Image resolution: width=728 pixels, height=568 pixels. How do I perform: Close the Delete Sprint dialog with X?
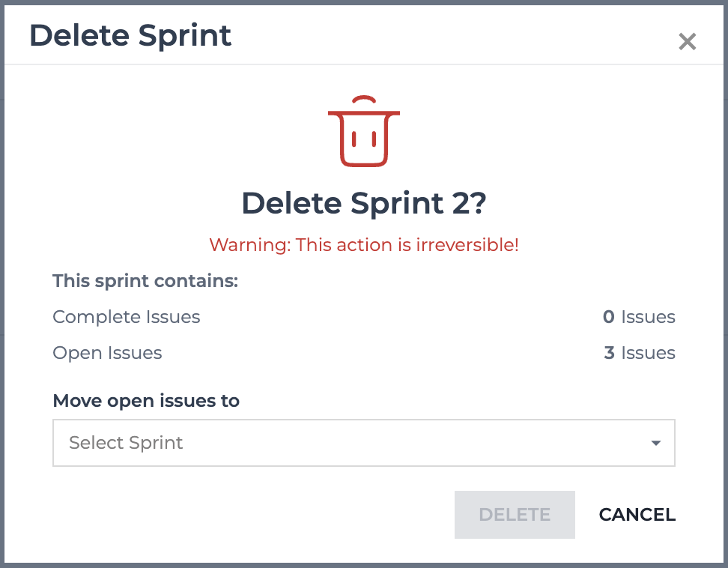click(x=687, y=41)
